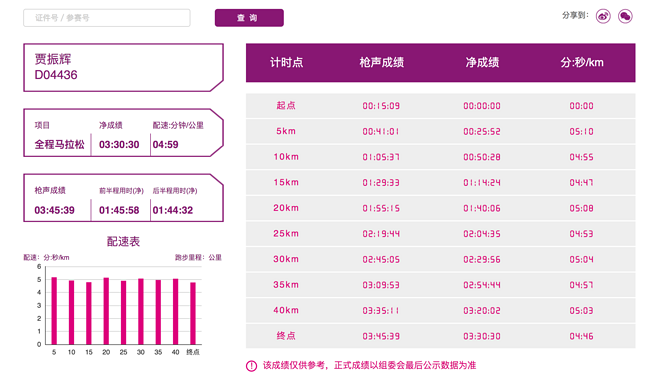This screenshot has width=660, height=385.
Task: Share result via WeChat icon
Action: coord(625,16)
